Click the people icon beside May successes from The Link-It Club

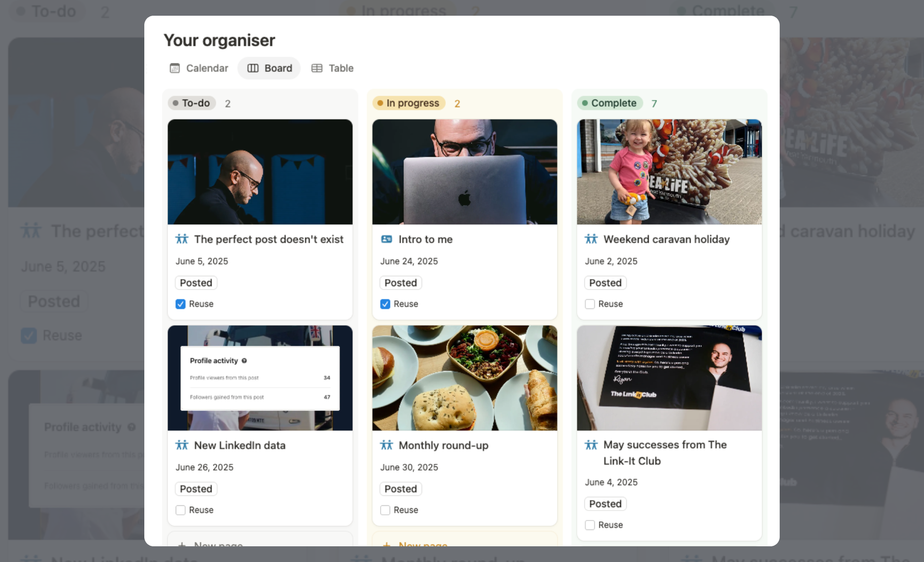591,445
